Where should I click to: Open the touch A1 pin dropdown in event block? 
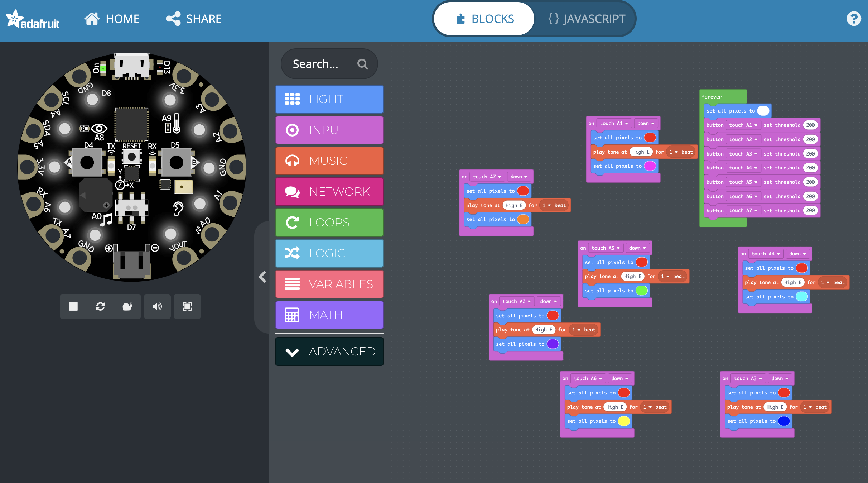614,123
